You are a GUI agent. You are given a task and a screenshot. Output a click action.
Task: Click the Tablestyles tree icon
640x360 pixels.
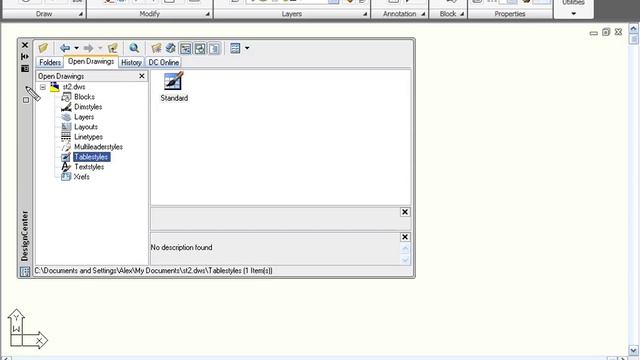(x=66, y=157)
